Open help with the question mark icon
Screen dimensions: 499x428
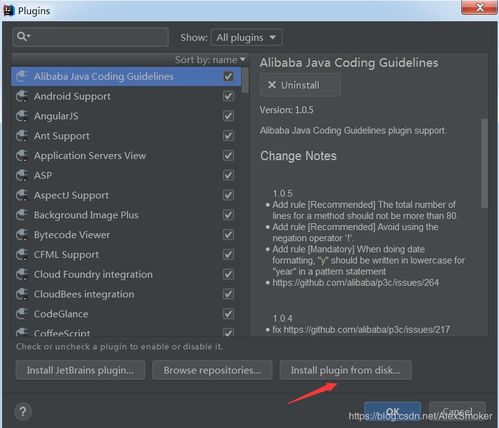pyautogui.click(x=23, y=412)
